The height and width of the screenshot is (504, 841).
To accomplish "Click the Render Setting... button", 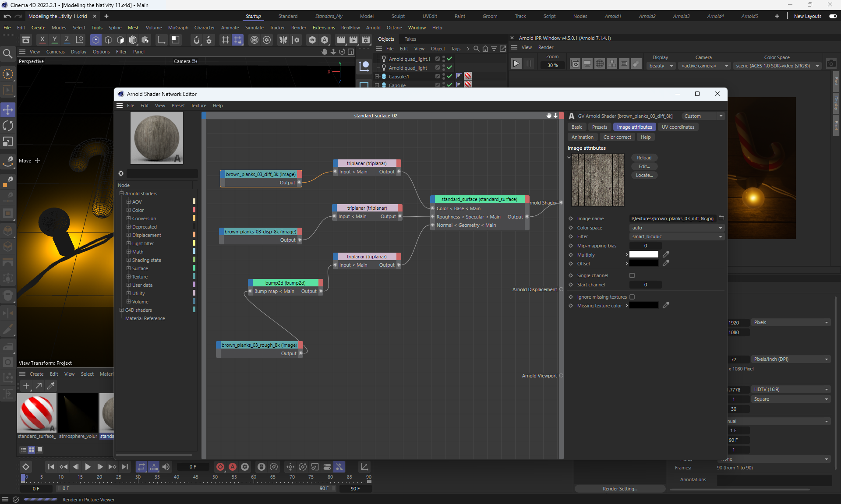I will (x=620, y=489).
